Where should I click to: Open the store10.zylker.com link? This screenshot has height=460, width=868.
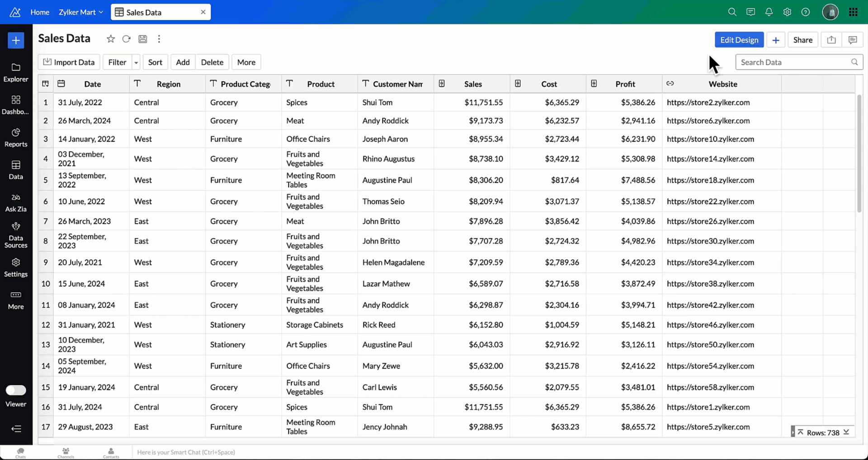pyautogui.click(x=710, y=139)
